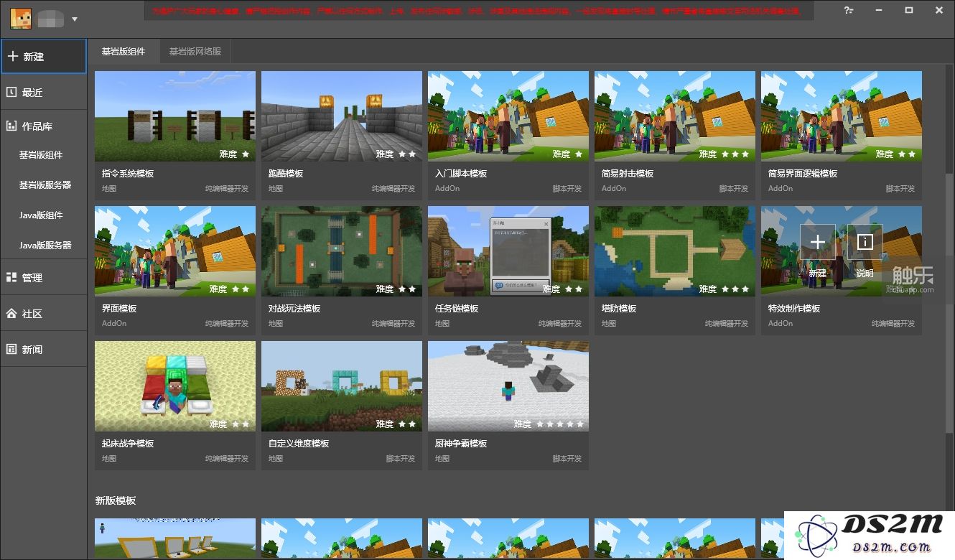Switch to the 基岩版网络服 tab

[x=195, y=52]
